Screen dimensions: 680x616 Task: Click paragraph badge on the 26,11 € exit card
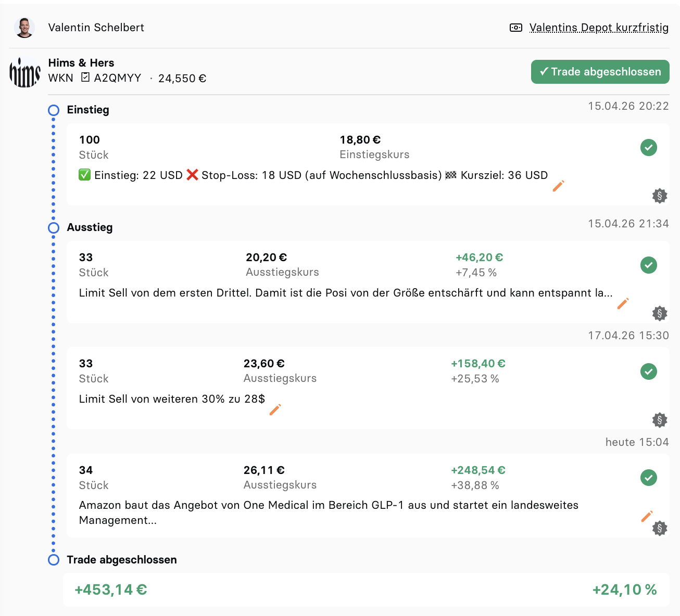tap(660, 529)
